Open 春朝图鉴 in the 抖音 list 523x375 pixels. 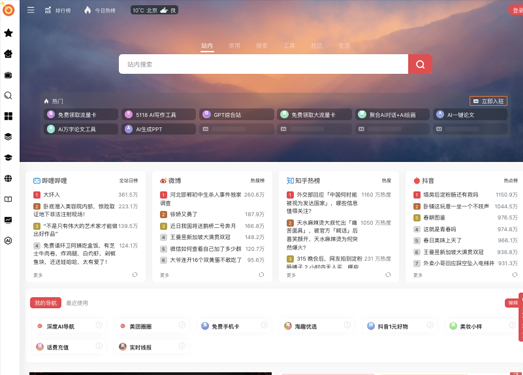pyautogui.click(x=434, y=218)
